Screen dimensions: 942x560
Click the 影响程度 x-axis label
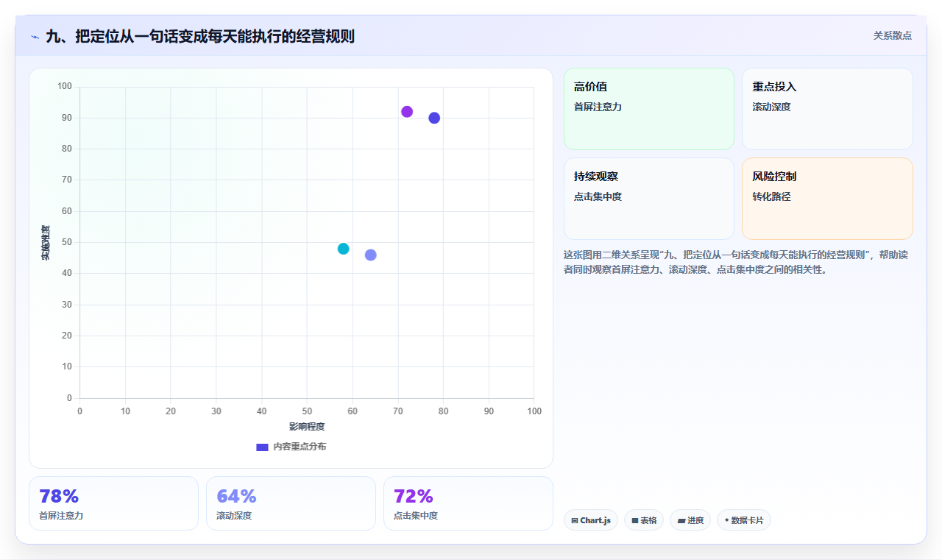(307, 427)
